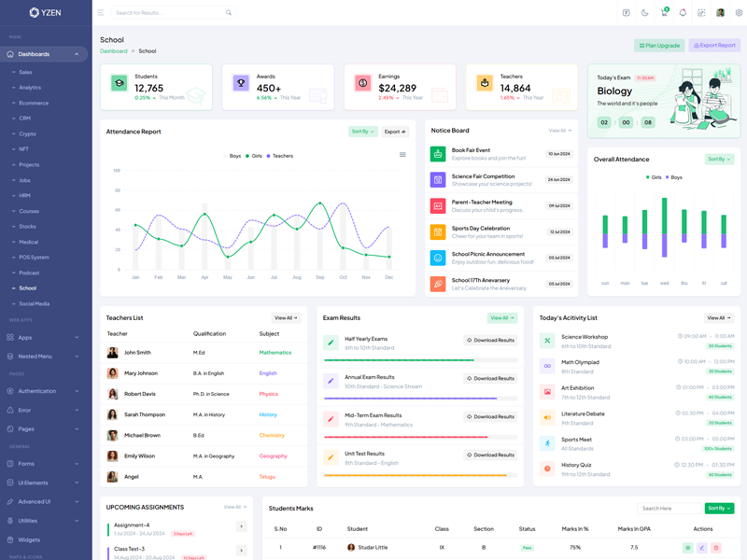
Task: Click the Book Fair Event icon
Action: point(438,154)
